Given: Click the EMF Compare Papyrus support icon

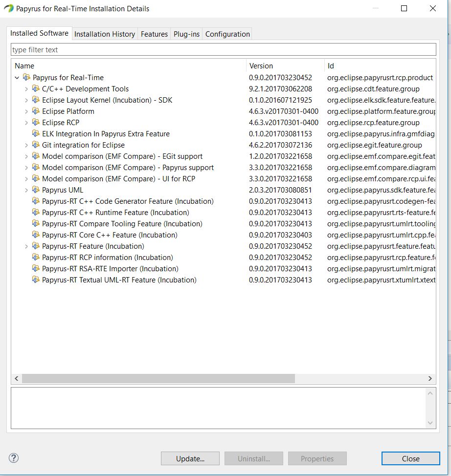Looking at the screenshot, I should coord(36,167).
